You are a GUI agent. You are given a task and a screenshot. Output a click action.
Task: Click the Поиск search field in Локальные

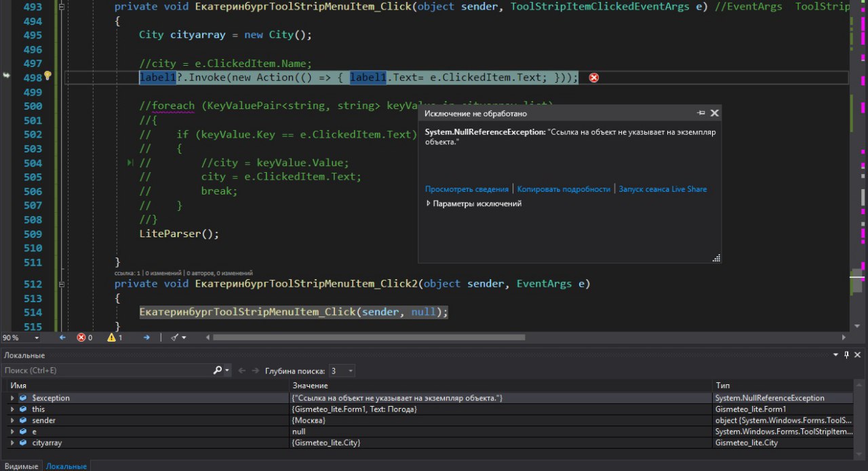[x=107, y=371]
